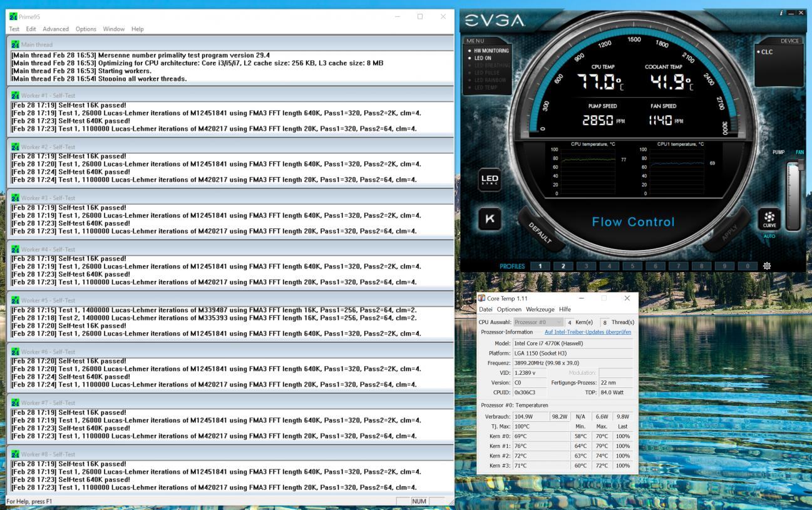Click the Frequenz 3899.20MHz value
Viewport: 812px width, 510px height.
[x=572, y=363]
